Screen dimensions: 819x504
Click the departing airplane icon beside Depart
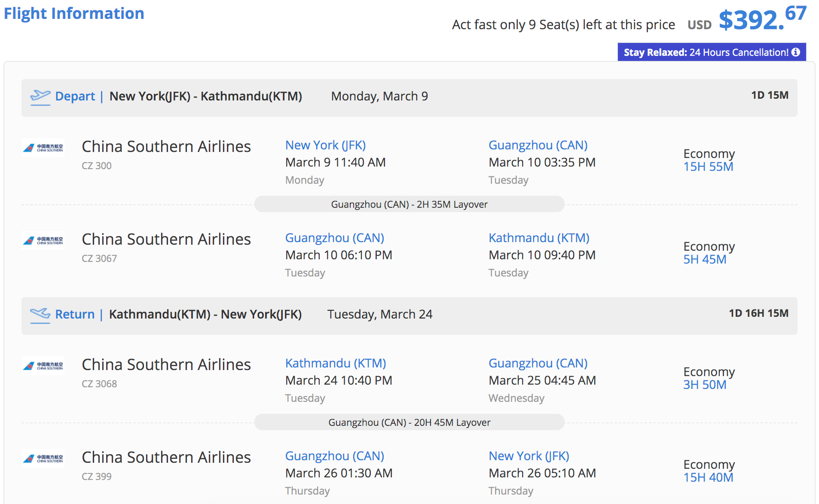pyautogui.click(x=40, y=97)
